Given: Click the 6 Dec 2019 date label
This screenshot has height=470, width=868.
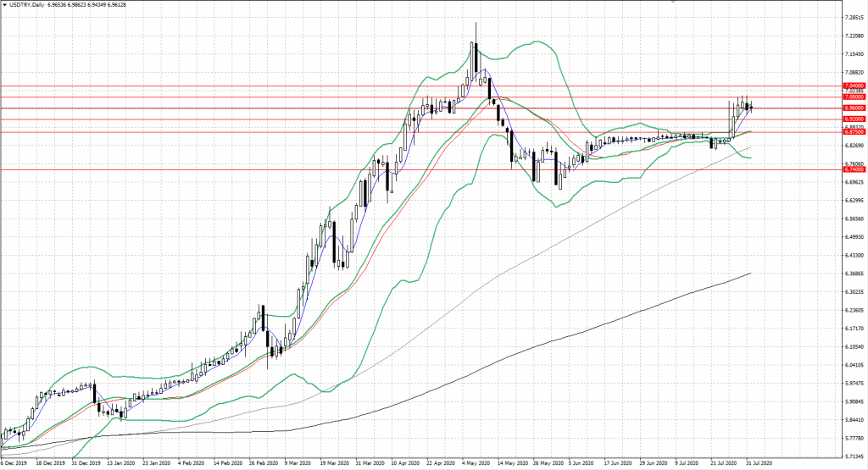Looking at the screenshot, I should [x=15, y=464].
